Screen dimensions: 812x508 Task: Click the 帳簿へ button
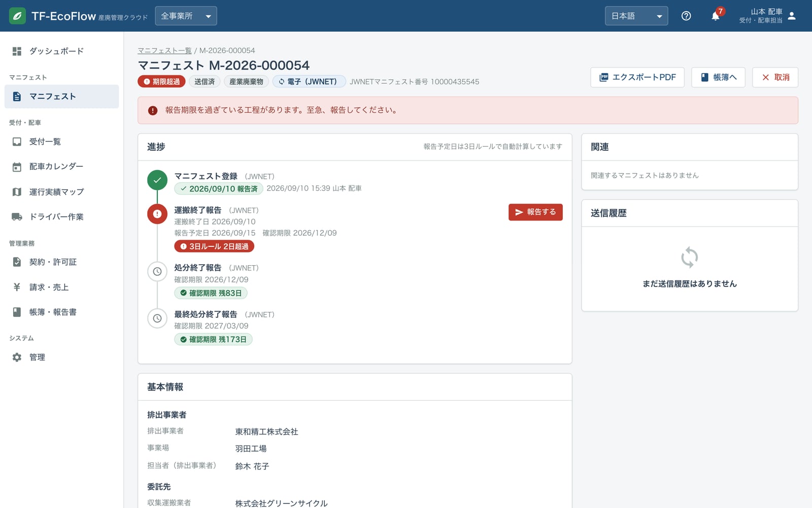pyautogui.click(x=718, y=77)
